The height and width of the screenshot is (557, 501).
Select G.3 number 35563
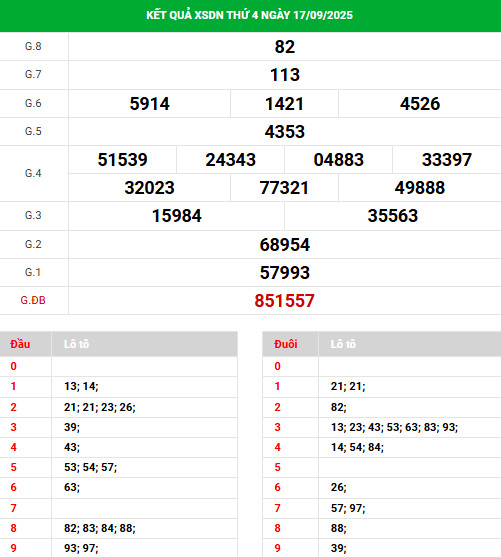[x=393, y=216]
